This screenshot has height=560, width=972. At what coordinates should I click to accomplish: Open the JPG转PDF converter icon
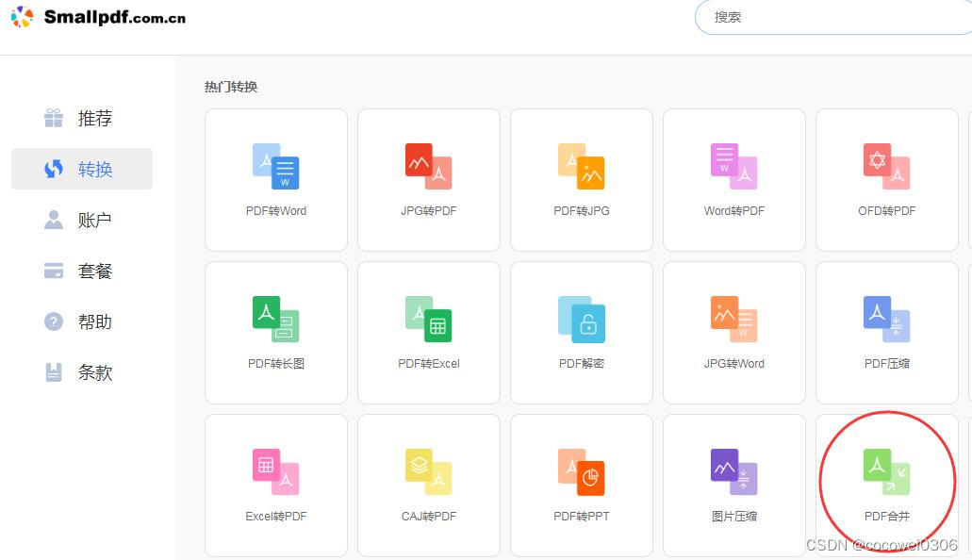(x=428, y=166)
